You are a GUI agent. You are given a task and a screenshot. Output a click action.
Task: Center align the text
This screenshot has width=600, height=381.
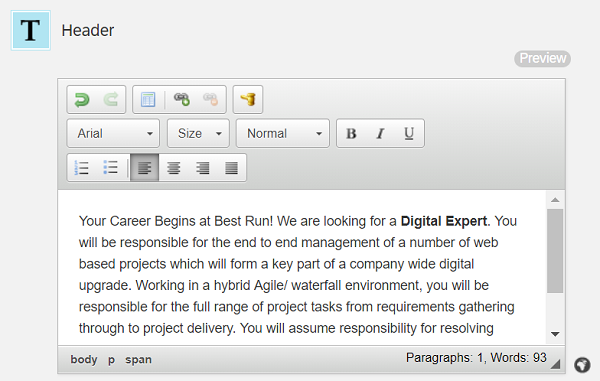click(x=174, y=168)
